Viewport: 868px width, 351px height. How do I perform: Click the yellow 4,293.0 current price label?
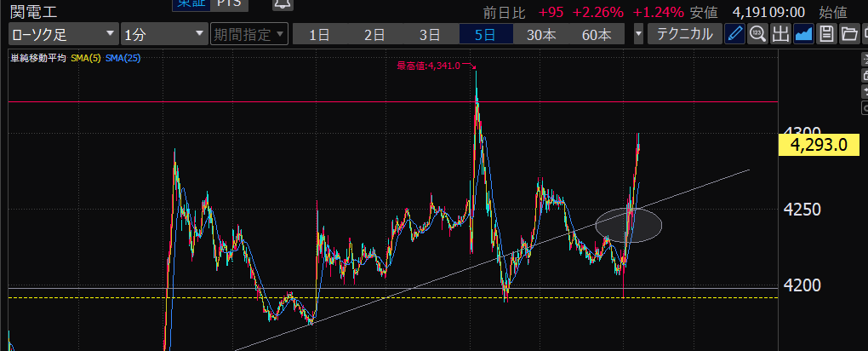coord(818,145)
